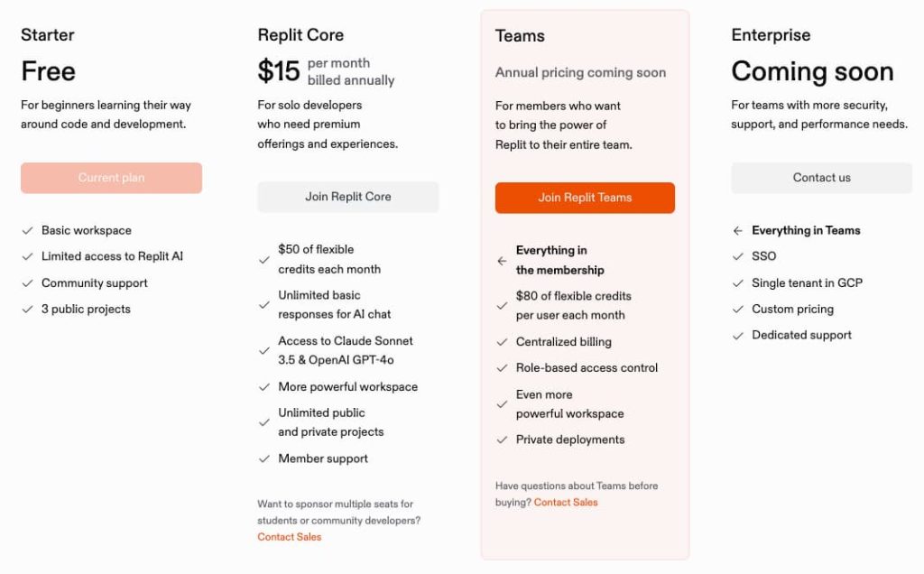Select the Teams plan heading
924x574 pixels.
click(520, 36)
